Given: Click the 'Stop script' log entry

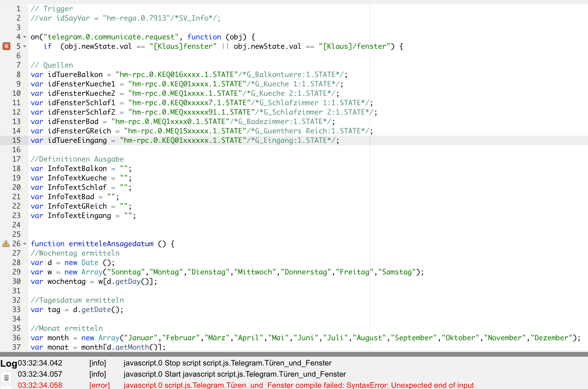Looking at the screenshot, I should tap(228, 363).
